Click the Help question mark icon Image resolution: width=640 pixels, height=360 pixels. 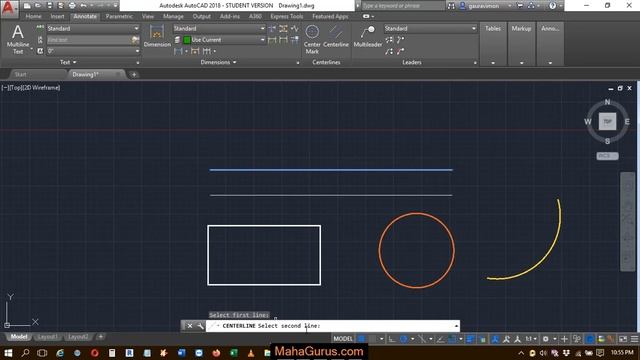coord(552,6)
